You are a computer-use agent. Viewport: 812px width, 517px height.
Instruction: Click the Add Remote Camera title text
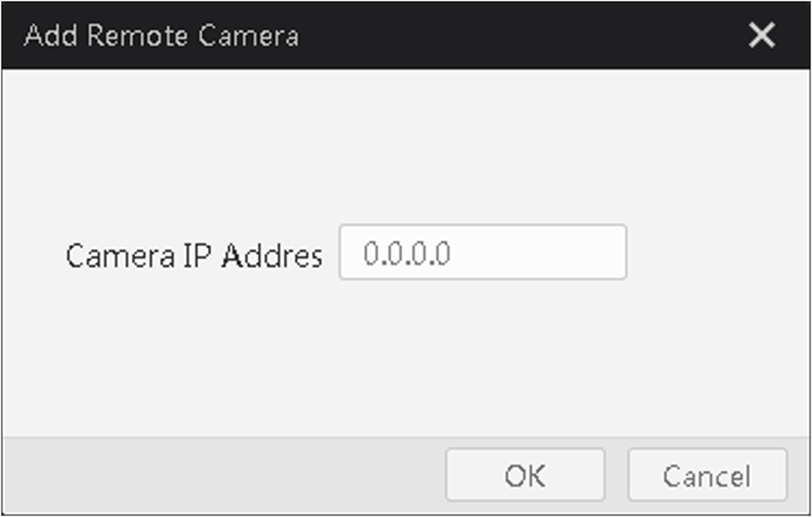[161, 35]
